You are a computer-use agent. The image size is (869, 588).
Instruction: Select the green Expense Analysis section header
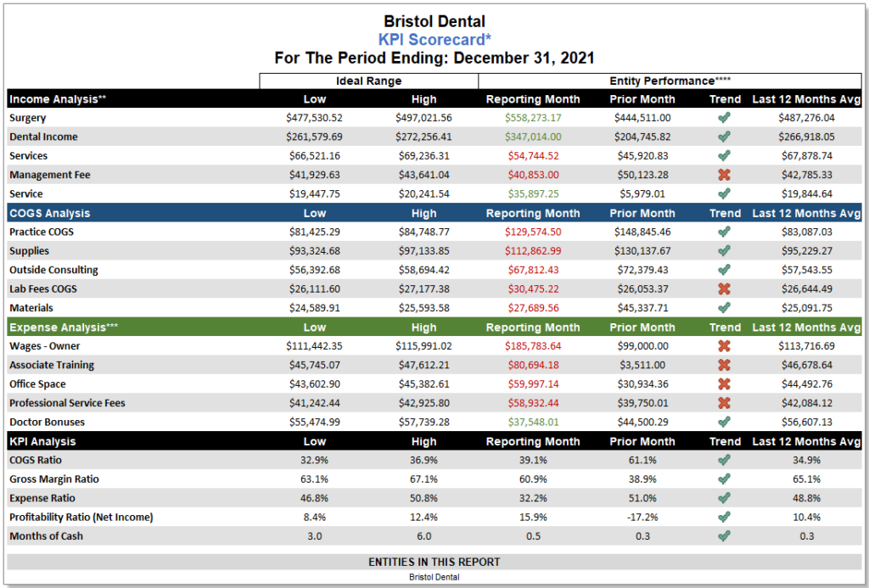tap(58, 327)
